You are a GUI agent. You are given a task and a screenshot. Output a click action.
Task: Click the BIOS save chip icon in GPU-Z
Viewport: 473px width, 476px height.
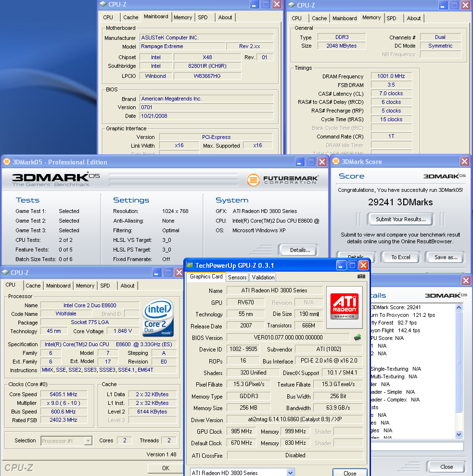click(x=358, y=337)
